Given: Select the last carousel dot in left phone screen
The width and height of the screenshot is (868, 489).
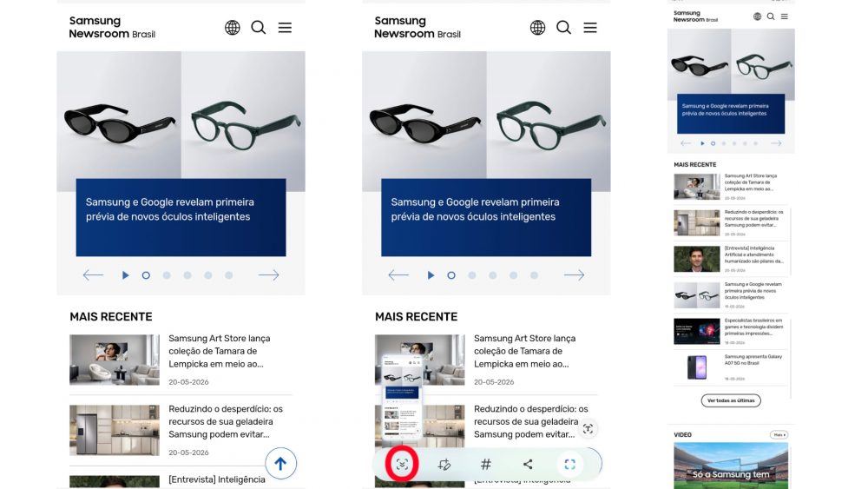Looking at the screenshot, I should [x=228, y=274].
